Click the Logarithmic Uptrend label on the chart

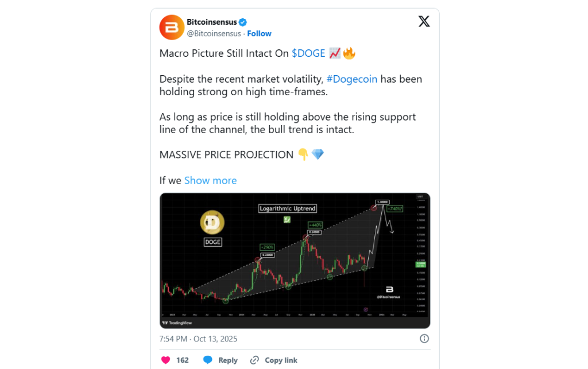(287, 208)
